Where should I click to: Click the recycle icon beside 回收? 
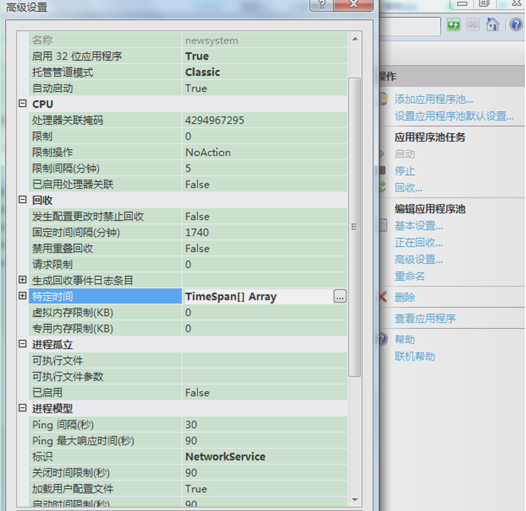[382, 187]
